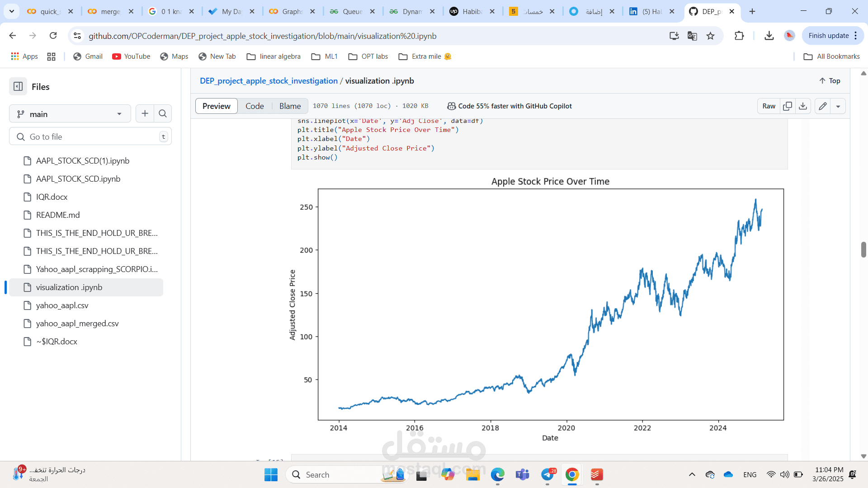868x488 pixels.
Task: Open Microsoft Edge from taskbar
Action: [497, 474]
